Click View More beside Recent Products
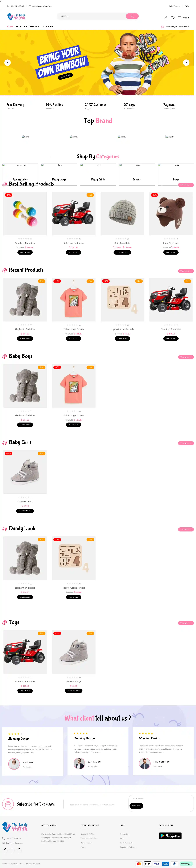The width and height of the screenshot is (196, 868). (186, 271)
